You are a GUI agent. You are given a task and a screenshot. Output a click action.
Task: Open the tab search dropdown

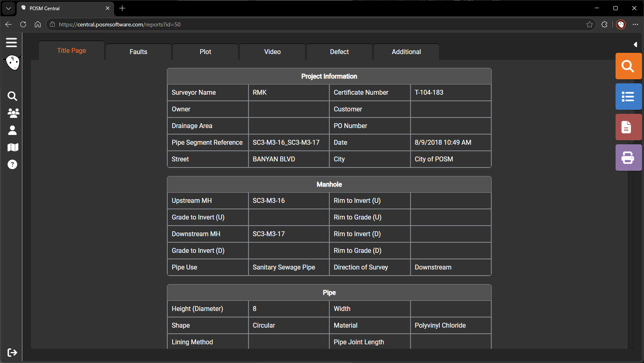(x=8, y=8)
